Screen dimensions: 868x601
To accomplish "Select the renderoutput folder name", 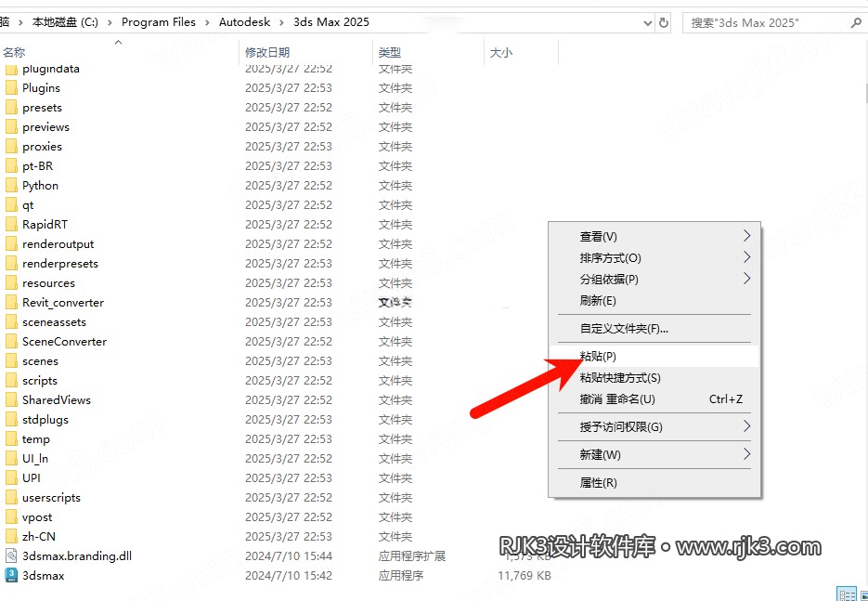I will tap(58, 243).
